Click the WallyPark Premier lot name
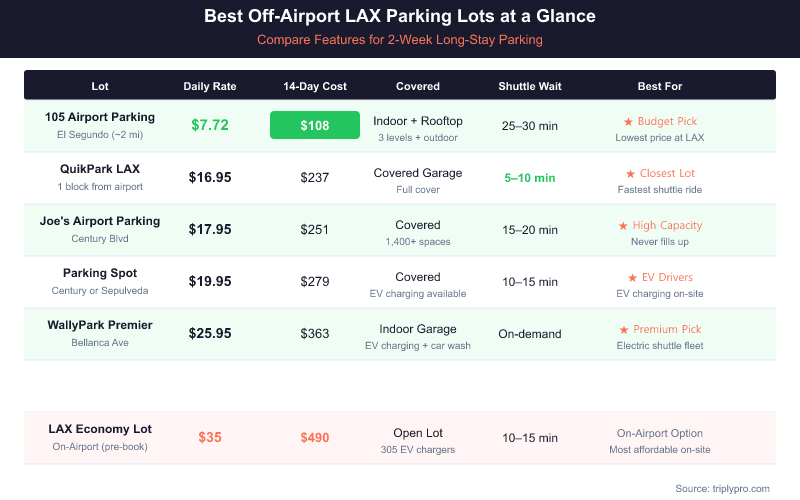The width and height of the screenshot is (800, 500). coord(100,325)
